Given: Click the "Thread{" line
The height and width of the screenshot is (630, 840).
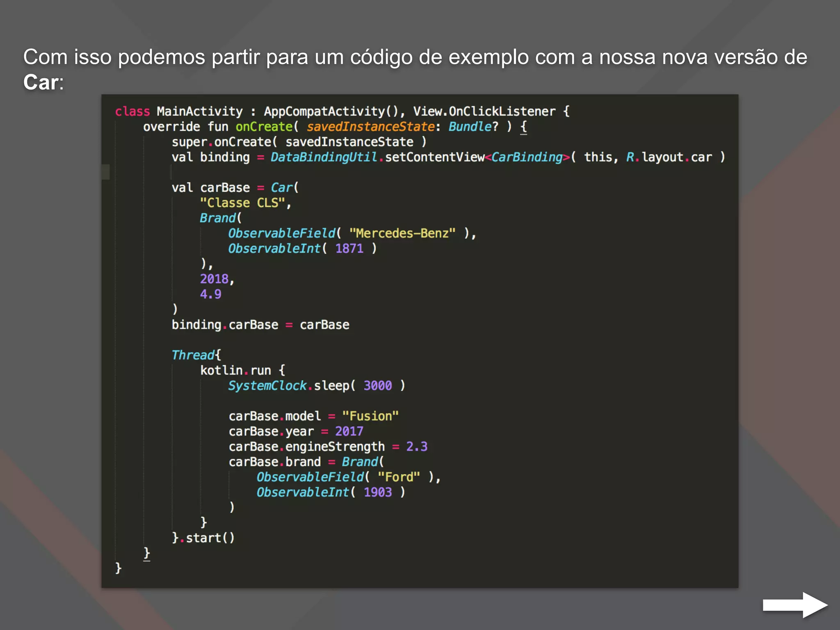Looking at the screenshot, I should click(x=196, y=355).
